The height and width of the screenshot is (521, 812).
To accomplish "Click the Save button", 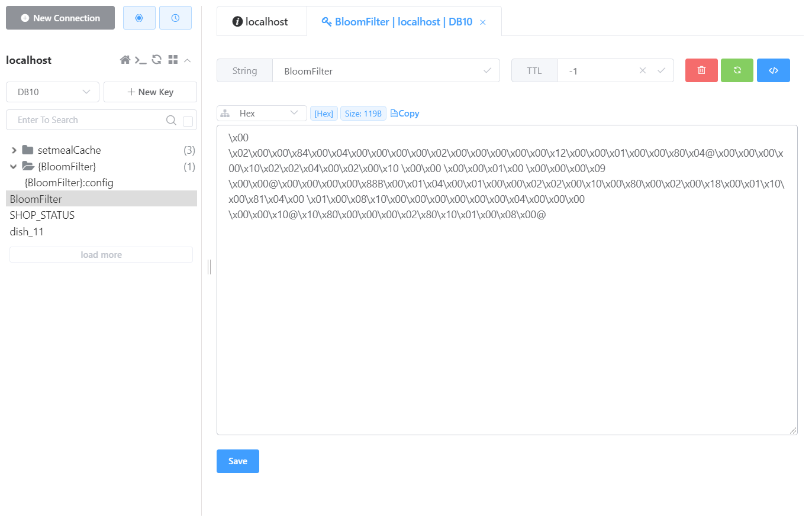I will (x=238, y=461).
